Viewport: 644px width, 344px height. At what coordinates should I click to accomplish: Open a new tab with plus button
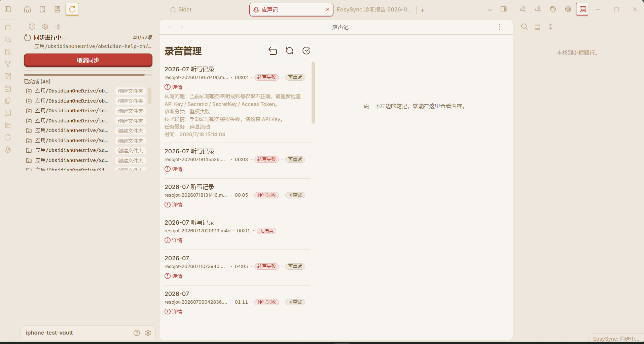pos(422,10)
